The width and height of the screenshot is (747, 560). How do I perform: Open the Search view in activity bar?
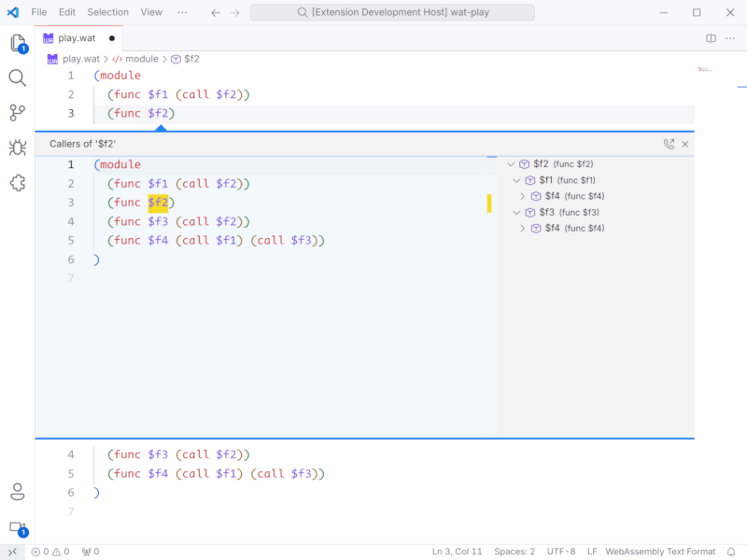click(17, 77)
